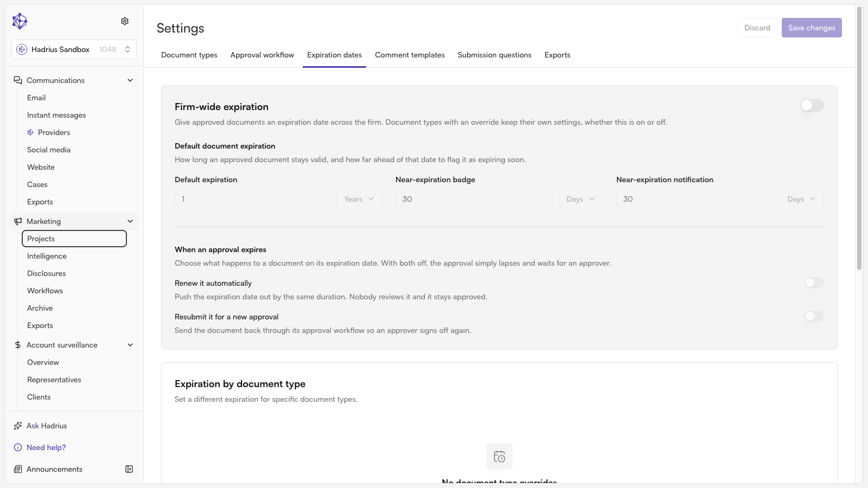Click the Providers icon in the sidebar
Viewport: 868px width, 488px height.
tap(30, 132)
